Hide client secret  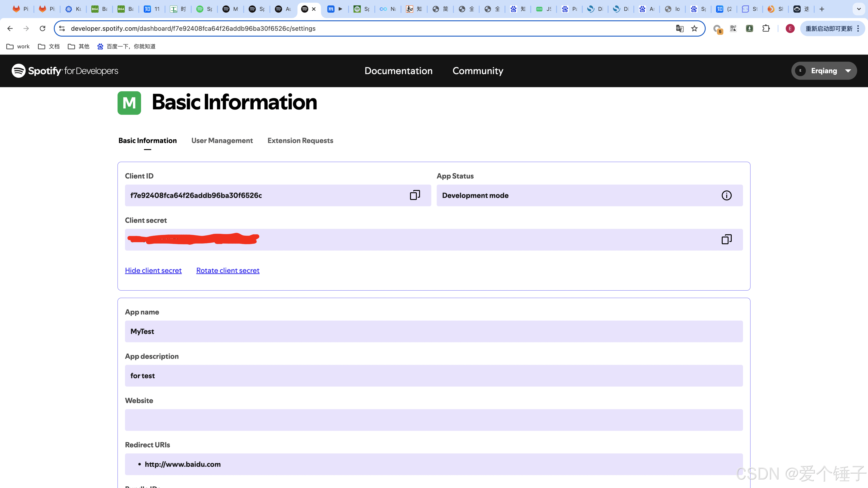153,270
